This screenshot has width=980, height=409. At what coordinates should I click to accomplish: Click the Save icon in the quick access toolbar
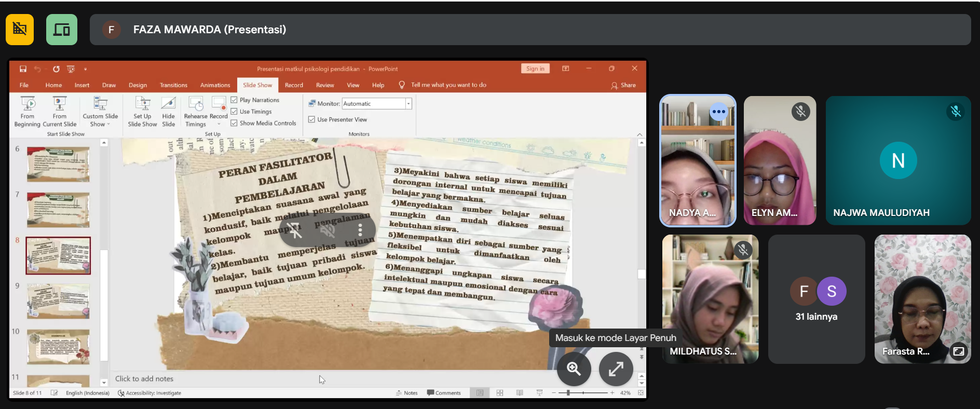[x=23, y=69]
